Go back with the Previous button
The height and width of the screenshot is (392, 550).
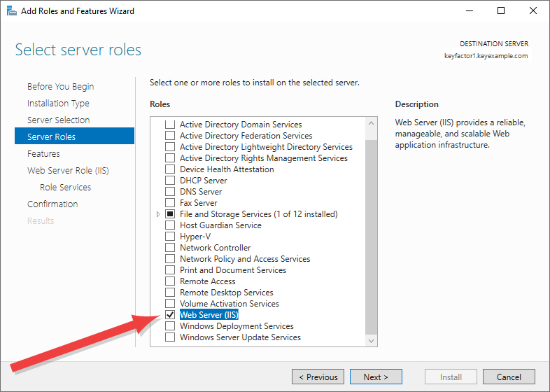coord(318,377)
